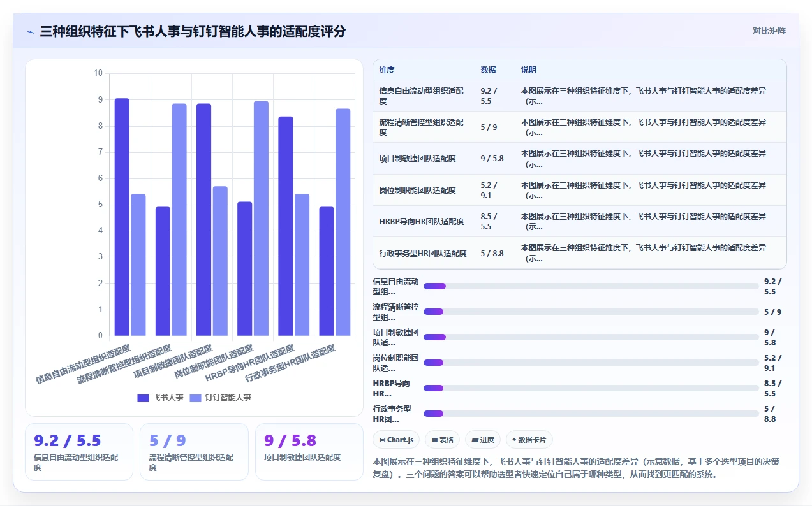Screen dimensions: 812x506
Task: Click progress bar for 岗位制职能团队适
Action: [591, 363]
